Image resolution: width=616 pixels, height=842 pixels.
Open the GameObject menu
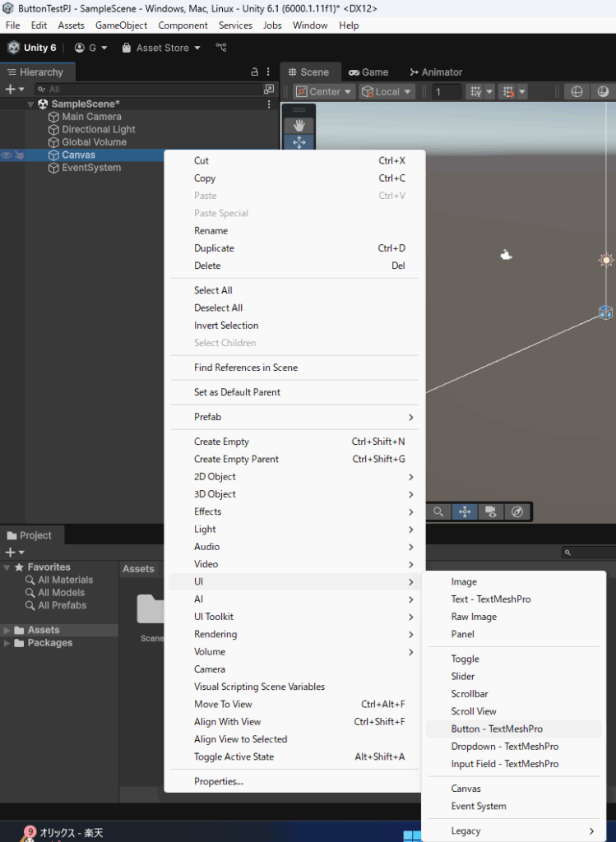[x=122, y=25]
